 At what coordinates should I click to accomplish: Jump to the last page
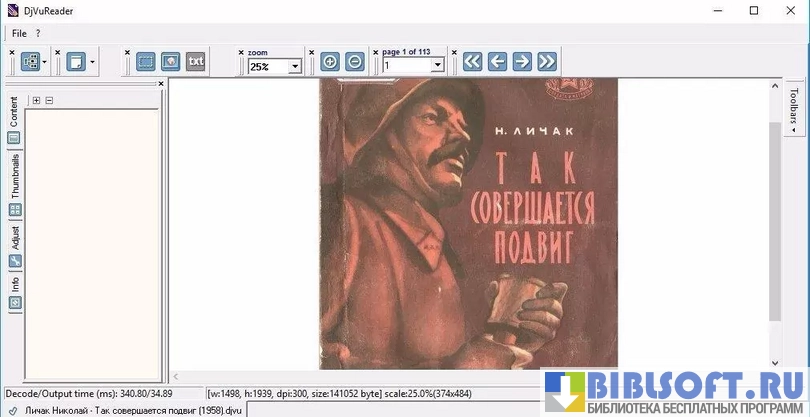tap(546, 62)
